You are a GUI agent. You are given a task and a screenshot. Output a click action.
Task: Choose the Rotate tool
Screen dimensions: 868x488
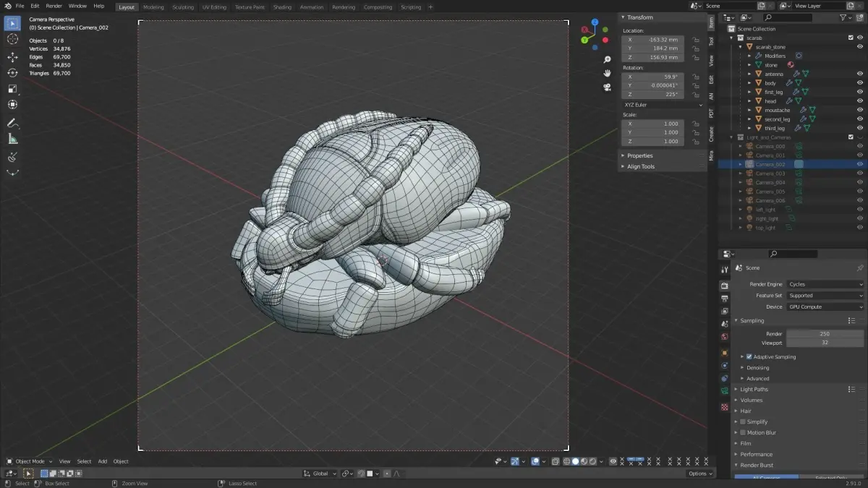(12, 73)
